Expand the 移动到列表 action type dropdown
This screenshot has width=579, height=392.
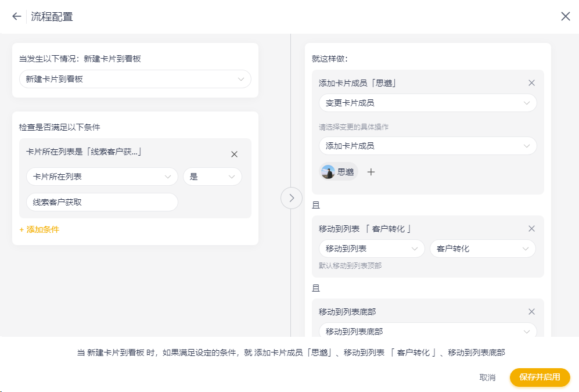pos(371,249)
